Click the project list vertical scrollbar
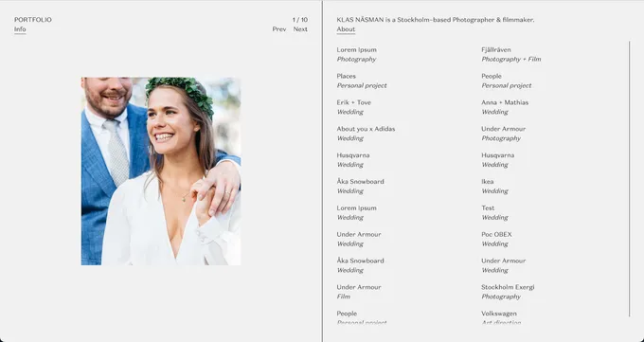The width and height of the screenshot is (644, 342). 629,179
